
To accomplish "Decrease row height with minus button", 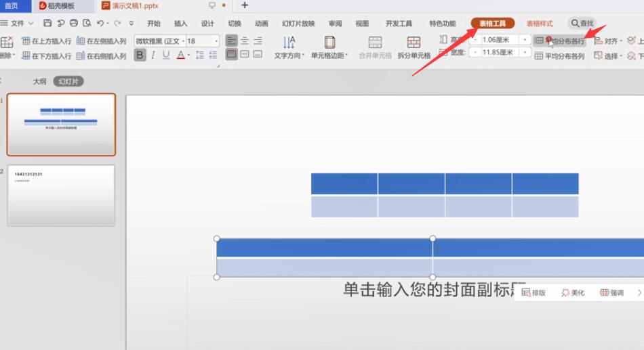I will (x=475, y=40).
